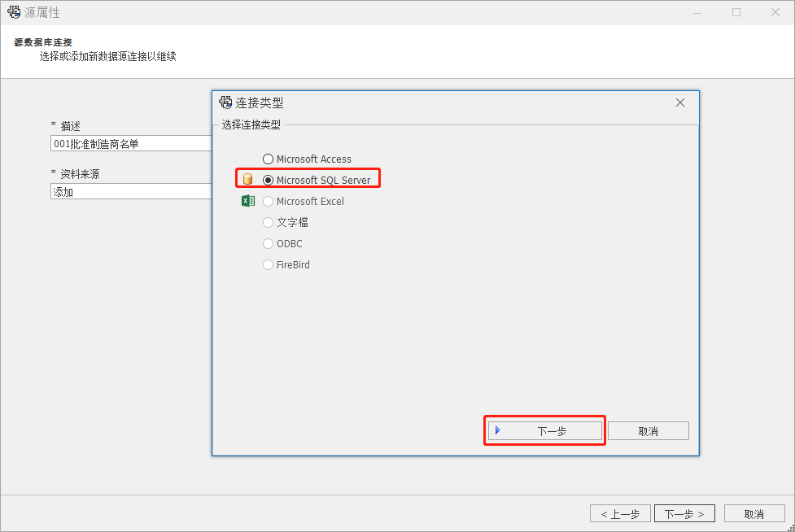Click into the 描述 text field
The height and width of the screenshot is (532, 795).
[x=130, y=144]
